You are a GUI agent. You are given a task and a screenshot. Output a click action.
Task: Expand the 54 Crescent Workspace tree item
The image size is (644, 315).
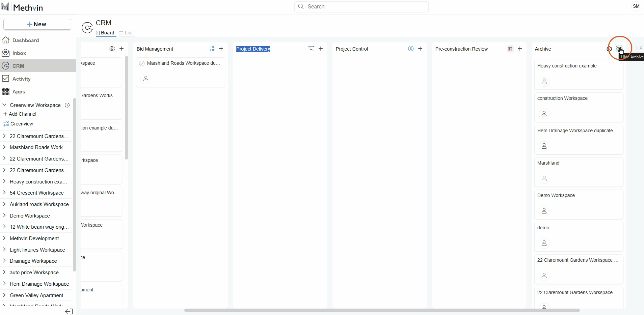click(x=4, y=193)
